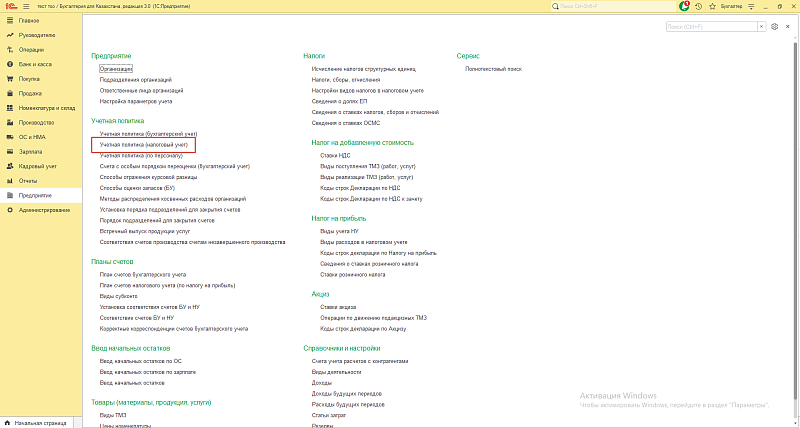Open the Организации link
The height and width of the screenshot is (428, 800).
click(x=116, y=68)
